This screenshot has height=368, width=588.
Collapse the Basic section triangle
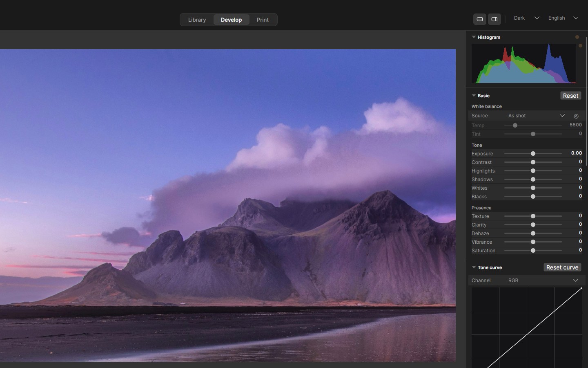[x=474, y=96]
